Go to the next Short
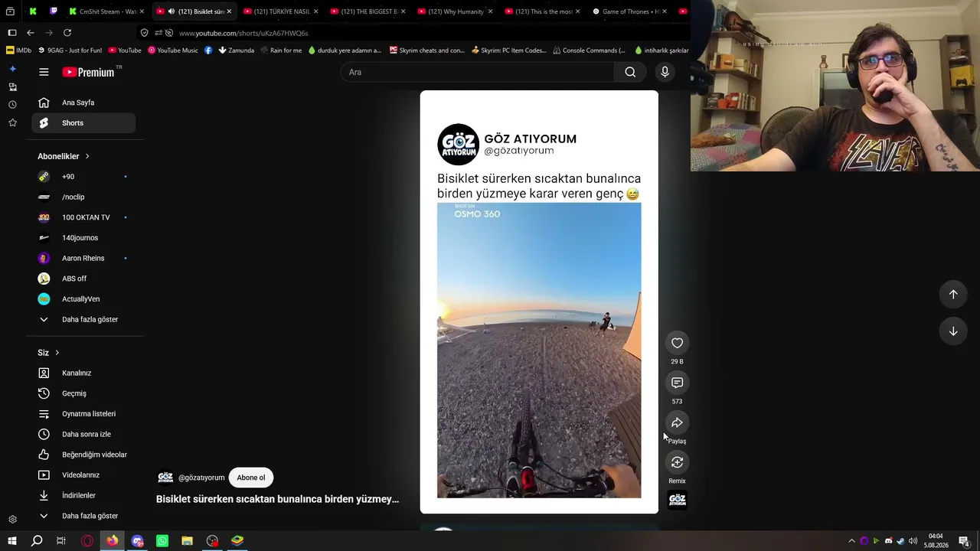Image resolution: width=980 pixels, height=551 pixels. point(953,331)
